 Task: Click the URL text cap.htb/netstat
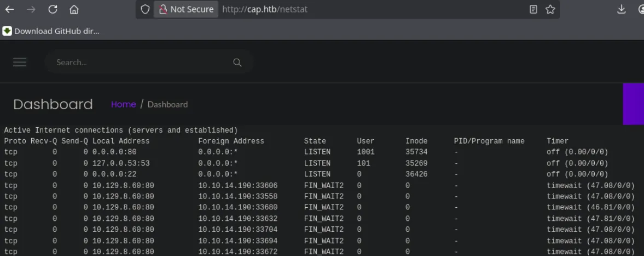tap(265, 9)
